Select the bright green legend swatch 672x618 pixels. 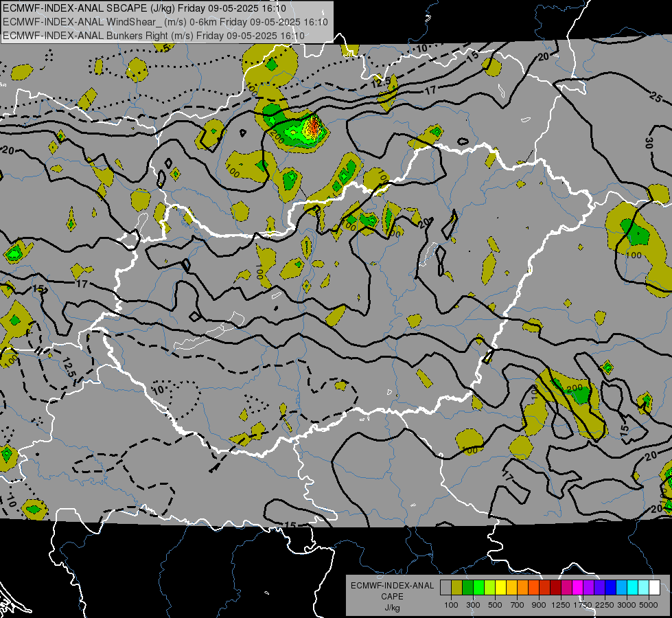pos(478,587)
